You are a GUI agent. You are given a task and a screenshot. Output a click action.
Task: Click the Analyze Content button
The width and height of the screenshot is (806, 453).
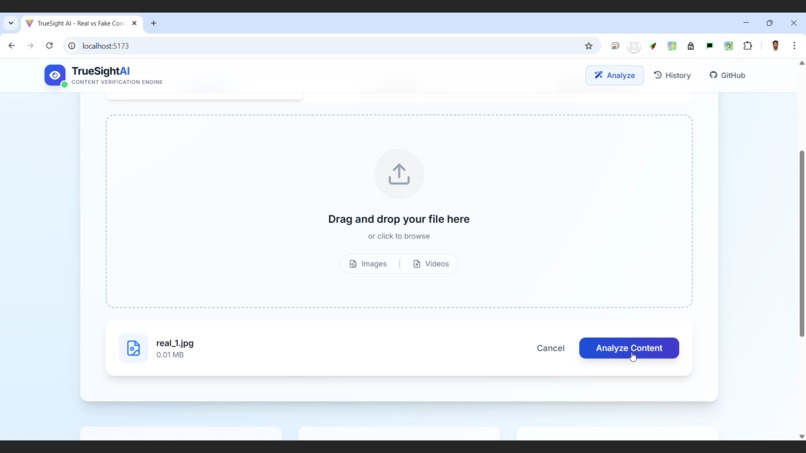click(629, 348)
